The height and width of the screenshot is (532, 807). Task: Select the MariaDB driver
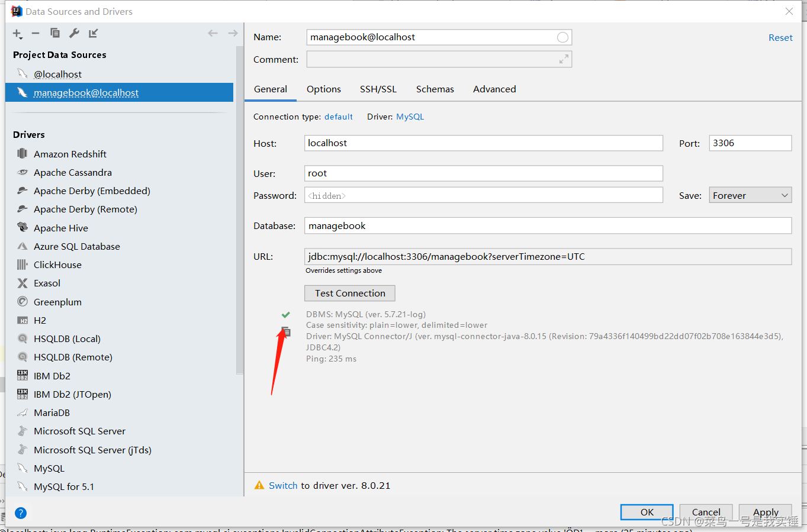(52, 412)
